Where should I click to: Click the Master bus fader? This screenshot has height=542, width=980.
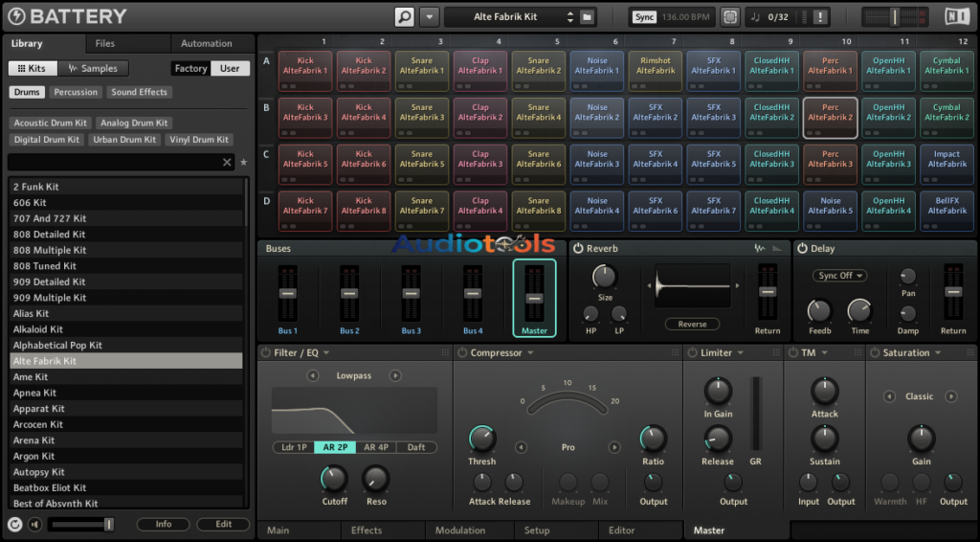click(534, 299)
